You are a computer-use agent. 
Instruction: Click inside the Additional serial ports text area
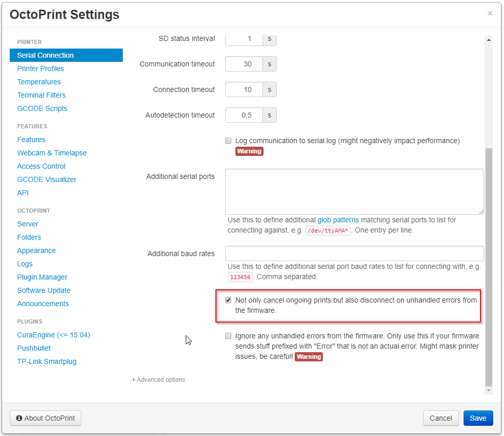[x=353, y=191]
